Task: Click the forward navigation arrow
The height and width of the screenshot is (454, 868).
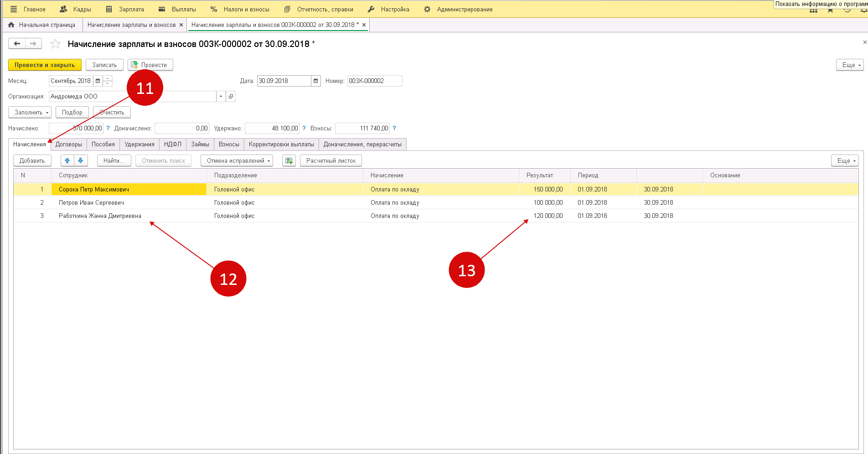Action: [x=33, y=44]
